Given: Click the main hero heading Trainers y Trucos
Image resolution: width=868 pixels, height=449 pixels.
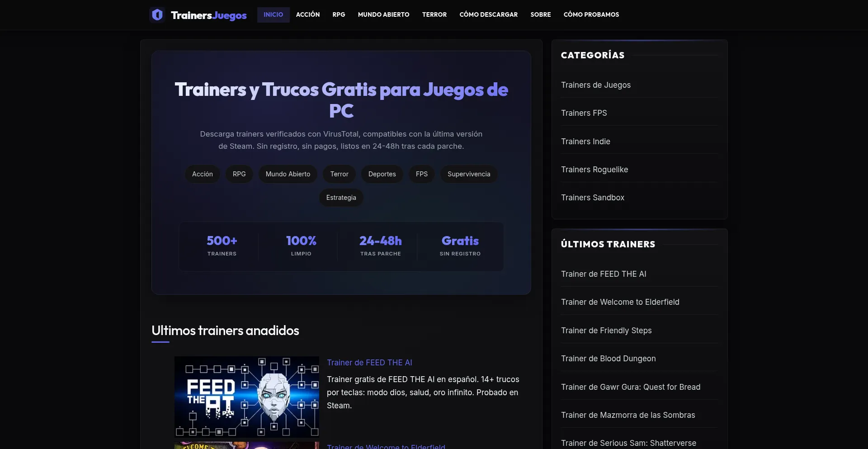Looking at the screenshot, I should 341,100.
